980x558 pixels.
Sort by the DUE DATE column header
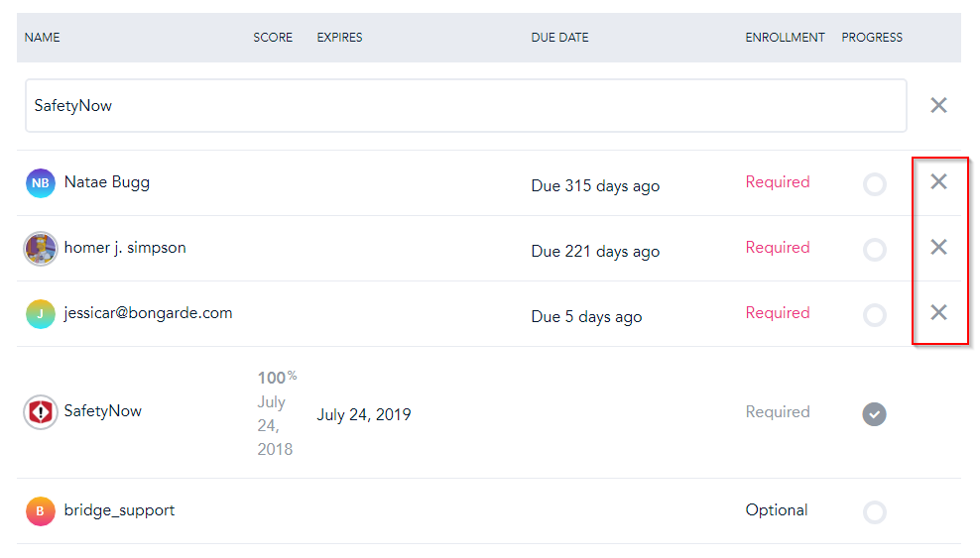559,38
